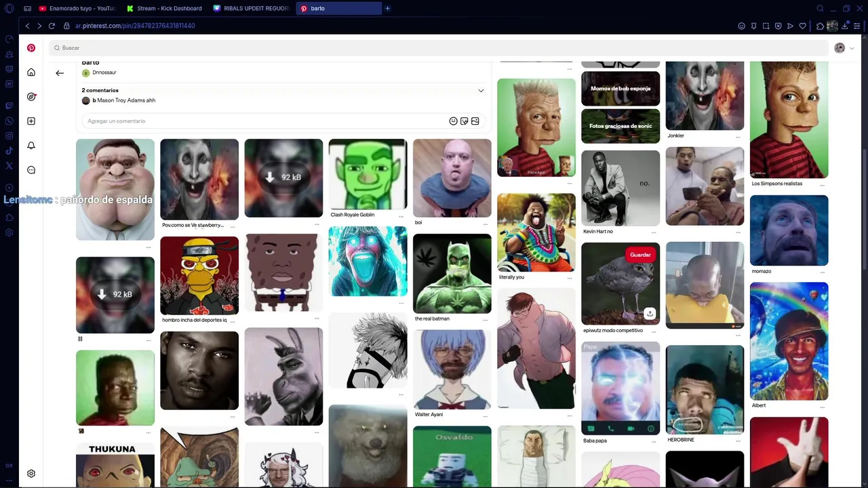This screenshot has height=488, width=868.
Task: Open the hombro incha del deportes pin
Action: [x=199, y=276]
